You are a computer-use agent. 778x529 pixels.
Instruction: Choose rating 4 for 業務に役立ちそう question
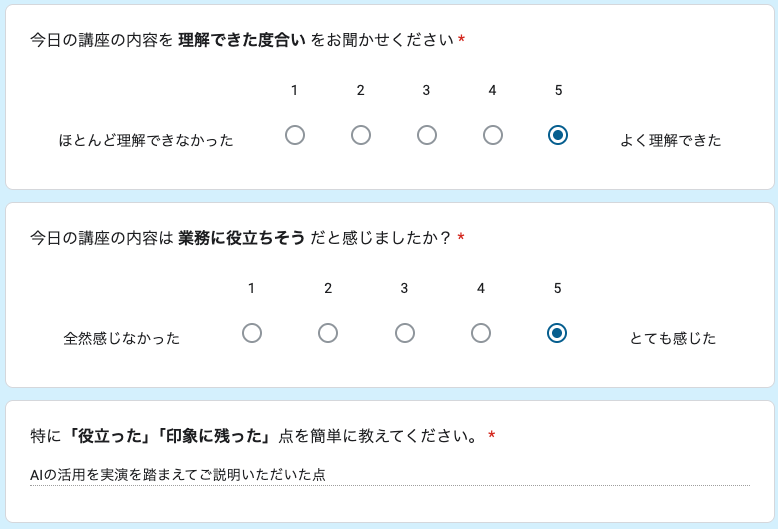coord(481,333)
